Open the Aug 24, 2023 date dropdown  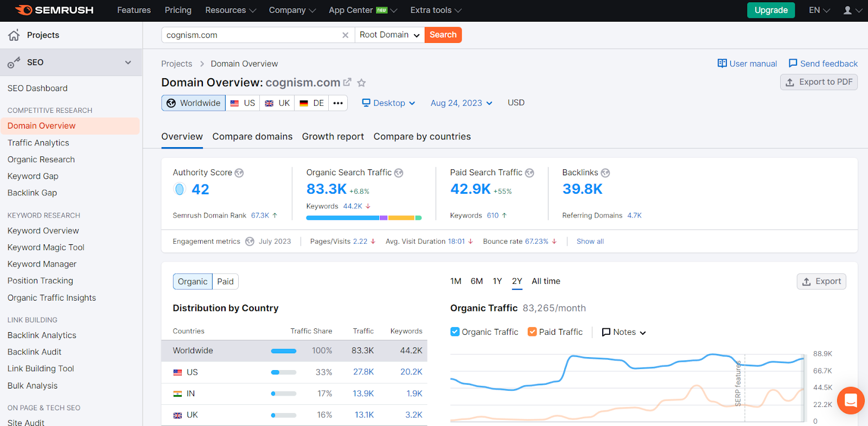pos(462,103)
